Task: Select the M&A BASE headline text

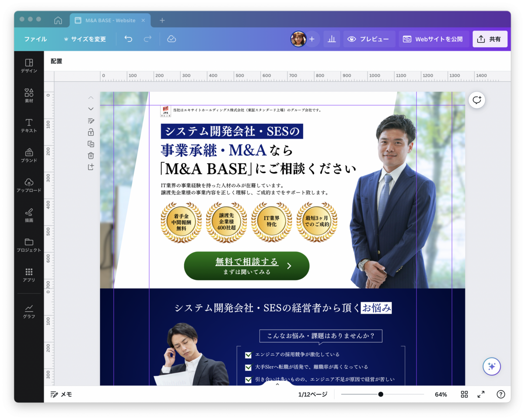Action: coord(258,168)
